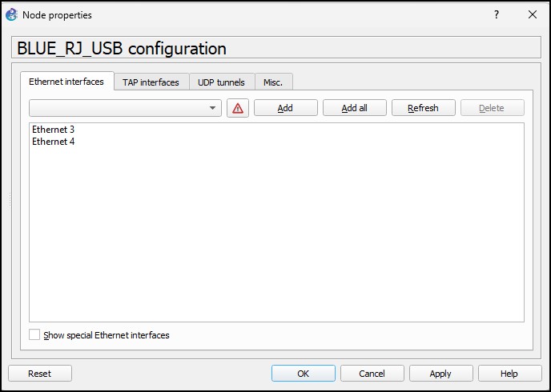Cancel the node configuration dialog
Viewport: 551px width, 392px height.
coord(372,373)
